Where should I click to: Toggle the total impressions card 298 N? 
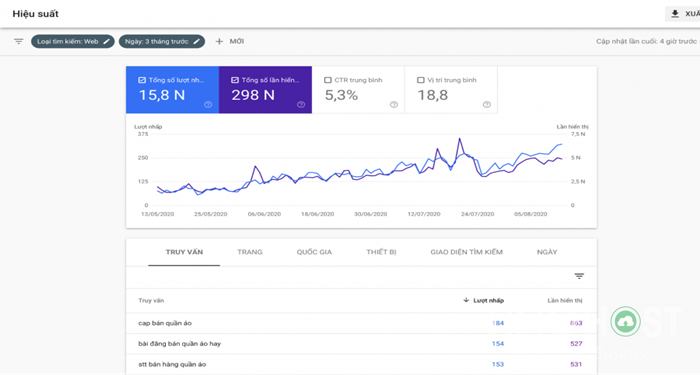point(265,90)
